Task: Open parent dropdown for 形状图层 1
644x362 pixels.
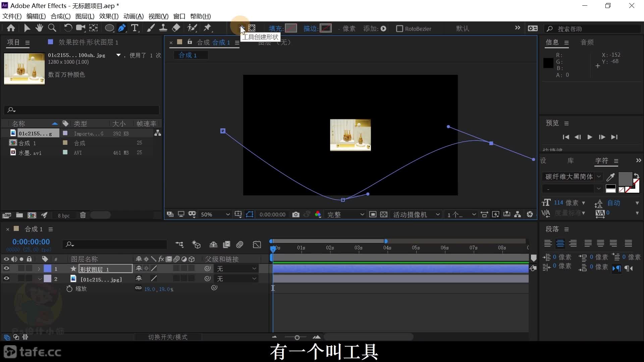Action: tap(237, 269)
